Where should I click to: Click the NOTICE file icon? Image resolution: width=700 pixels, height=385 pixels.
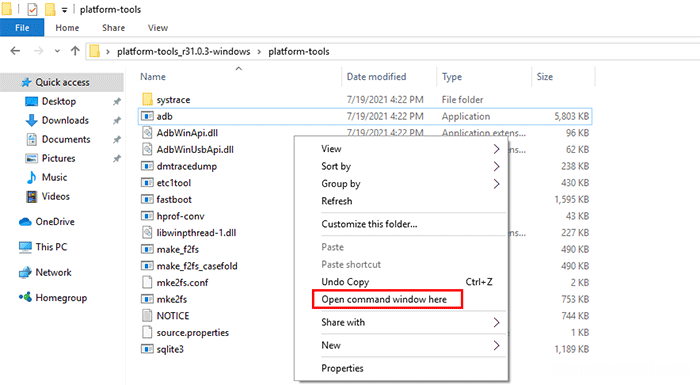147,316
